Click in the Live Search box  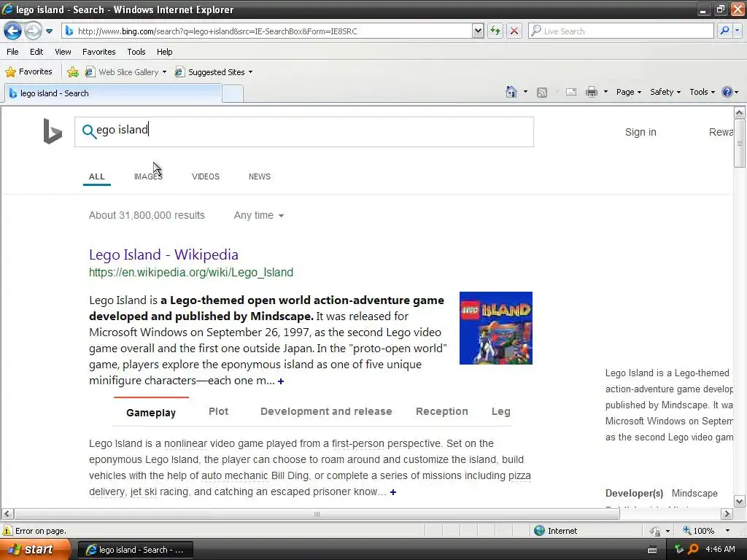tap(621, 31)
